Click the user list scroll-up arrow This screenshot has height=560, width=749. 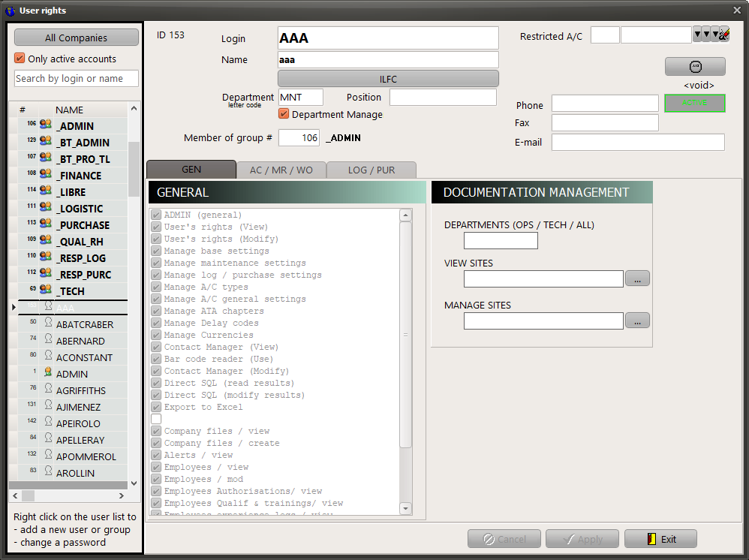click(x=134, y=108)
